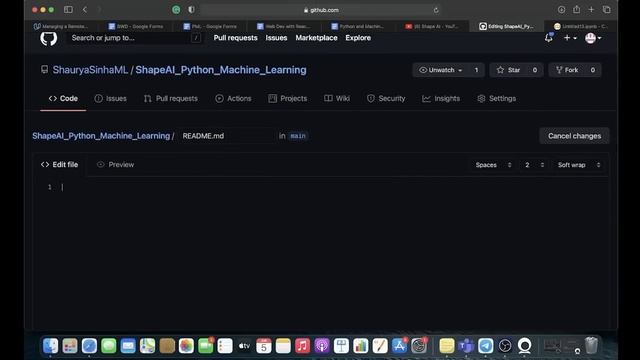Click the watchers count 1
Viewport: 640px width, 360px height.
tap(476, 70)
